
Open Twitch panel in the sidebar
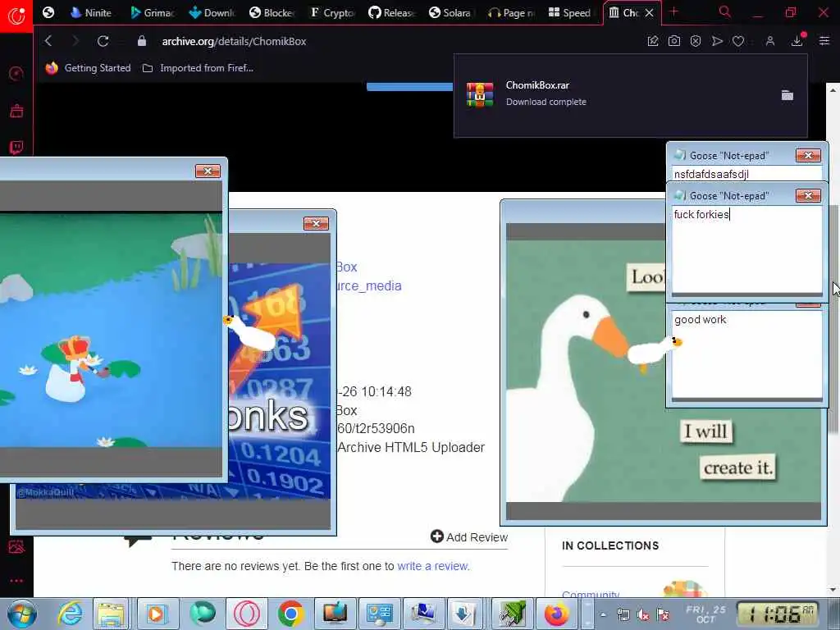pos(16,148)
